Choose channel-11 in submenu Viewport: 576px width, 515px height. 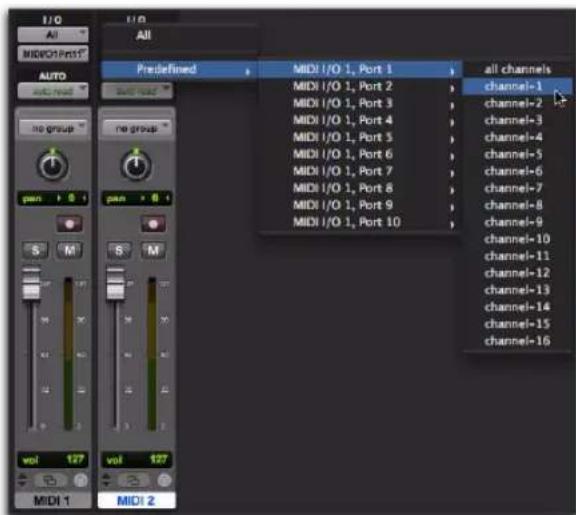click(x=518, y=256)
